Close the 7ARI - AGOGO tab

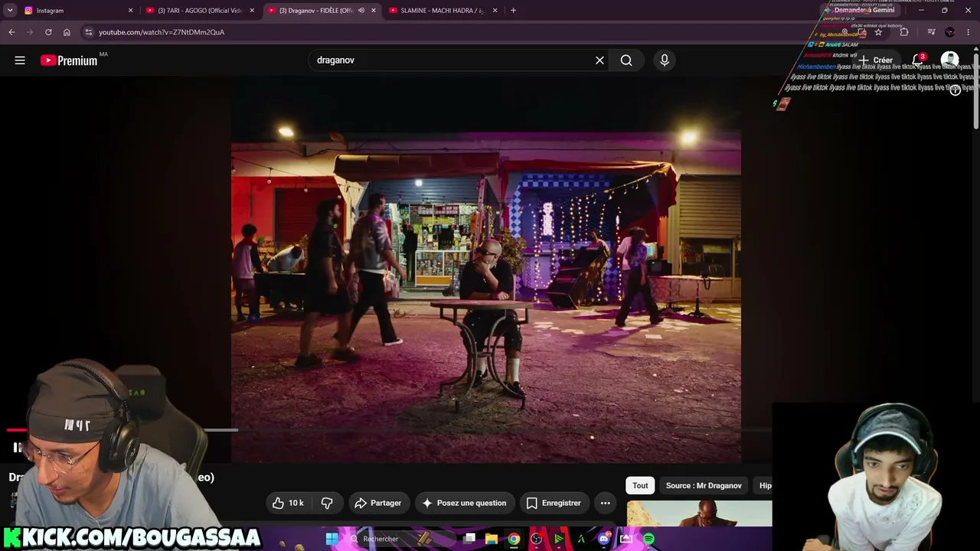[x=252, y=11]
